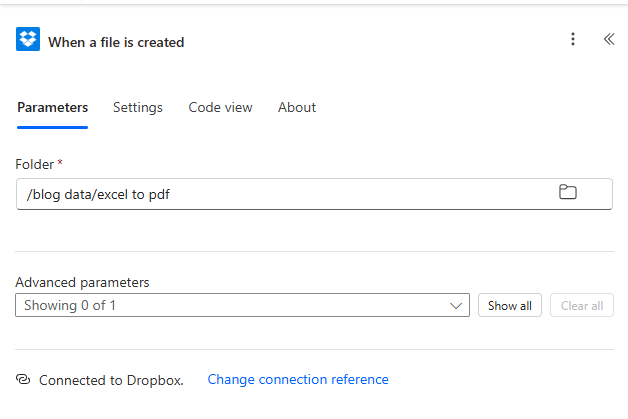
Task: Click the connection link icon beside Connected to Dropbox
Action: (24, 380)
